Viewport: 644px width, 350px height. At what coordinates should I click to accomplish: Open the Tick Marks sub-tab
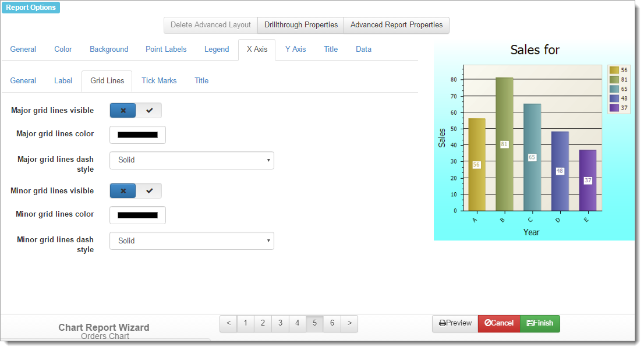[x=159, y=81]
